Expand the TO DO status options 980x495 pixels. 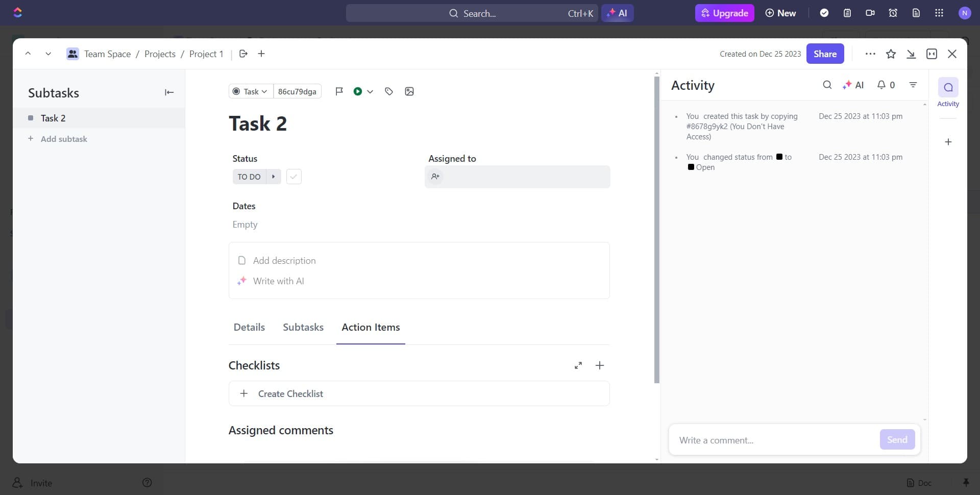[x=274, y=177]
